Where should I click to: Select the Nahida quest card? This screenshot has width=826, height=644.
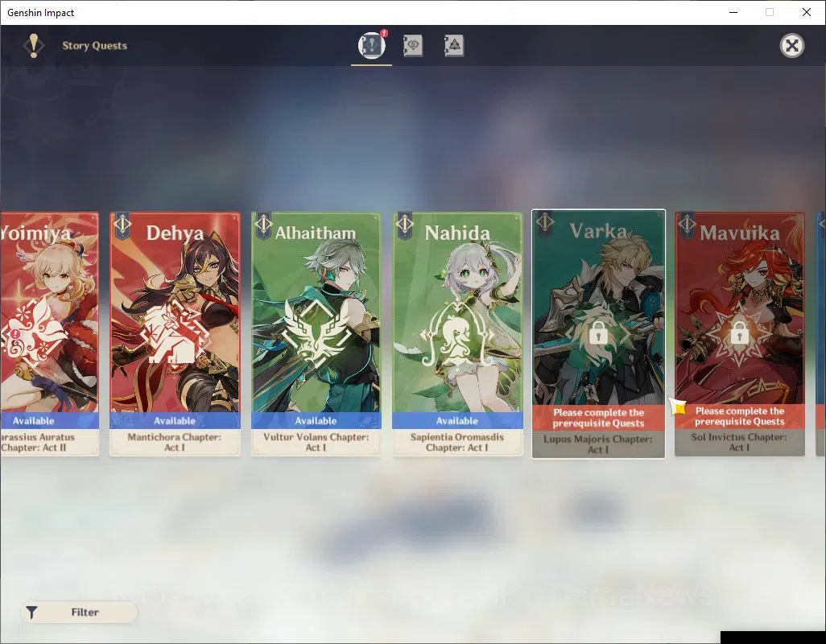coord(457,334)
